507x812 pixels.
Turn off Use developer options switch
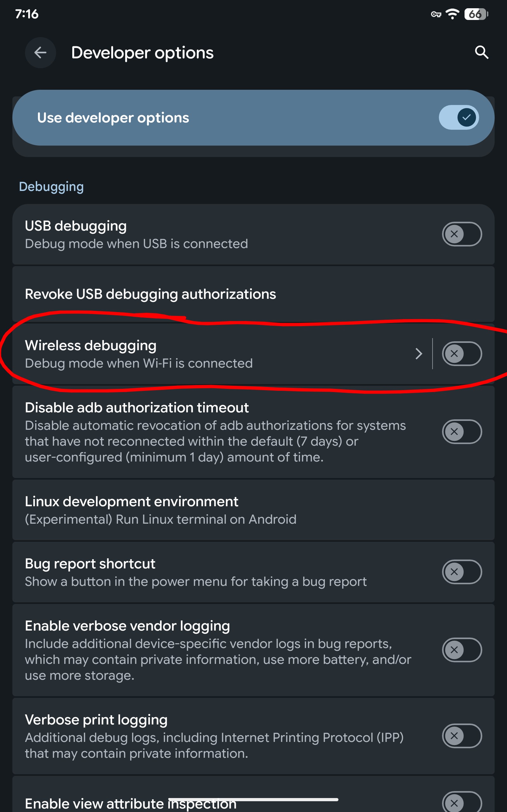pyautogui.click(x=459, y=117)
